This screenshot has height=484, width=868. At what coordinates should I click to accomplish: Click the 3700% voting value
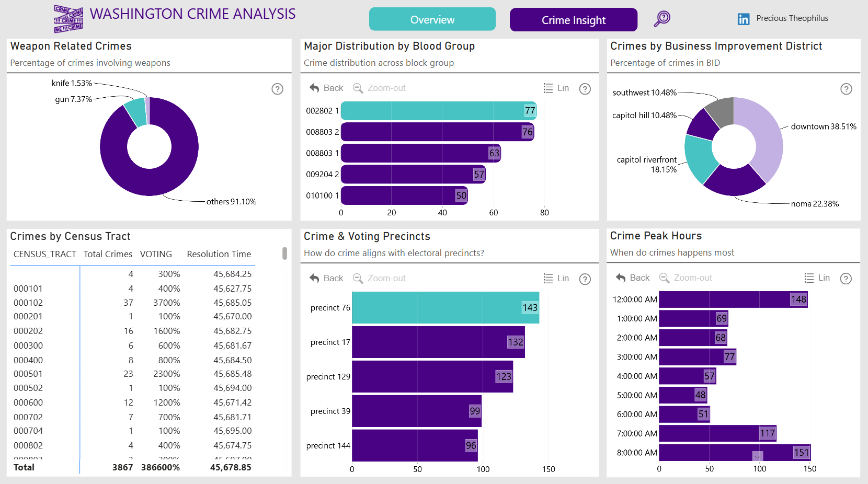click(x=167, y=303)
